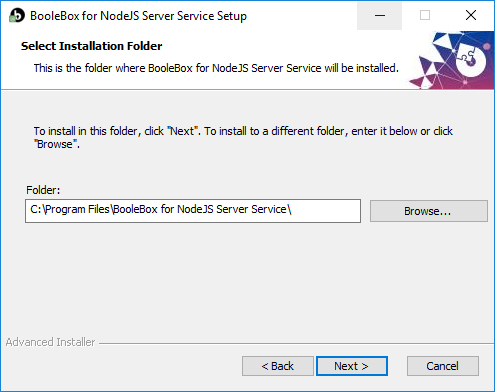Focus the installation folder path field
495x392 pixels.
pyautogui.click(x=193, y=211)
